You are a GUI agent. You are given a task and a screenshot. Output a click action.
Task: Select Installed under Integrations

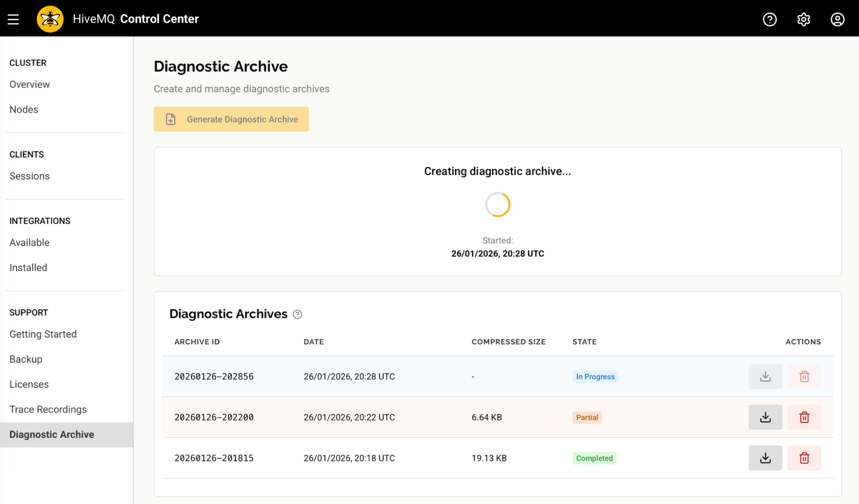(x=28, y=267)
